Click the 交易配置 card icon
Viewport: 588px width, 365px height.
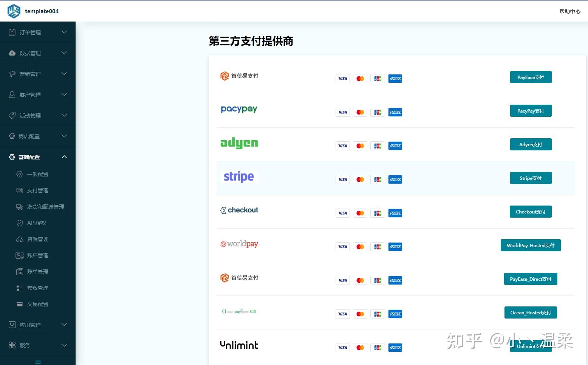coord(20,304)
